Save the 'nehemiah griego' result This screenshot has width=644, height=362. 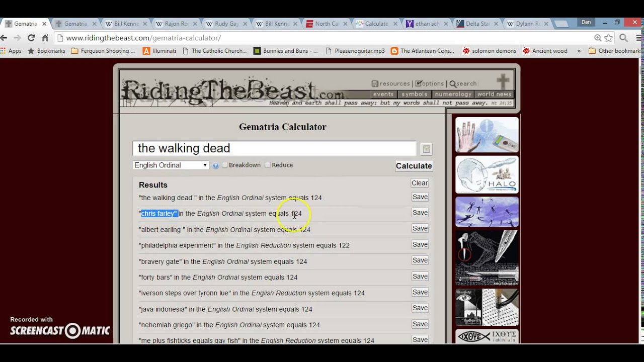click(x=420, y=324)
